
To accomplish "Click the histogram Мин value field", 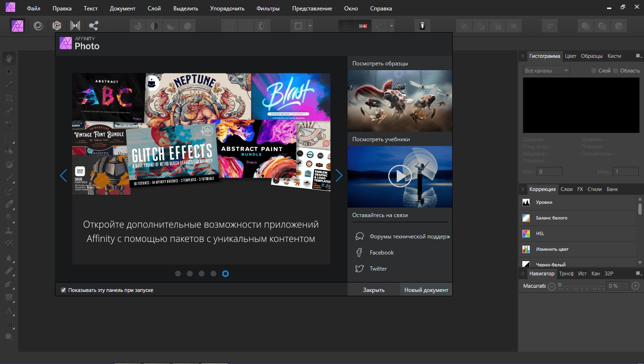I will (x=550, y=172).
